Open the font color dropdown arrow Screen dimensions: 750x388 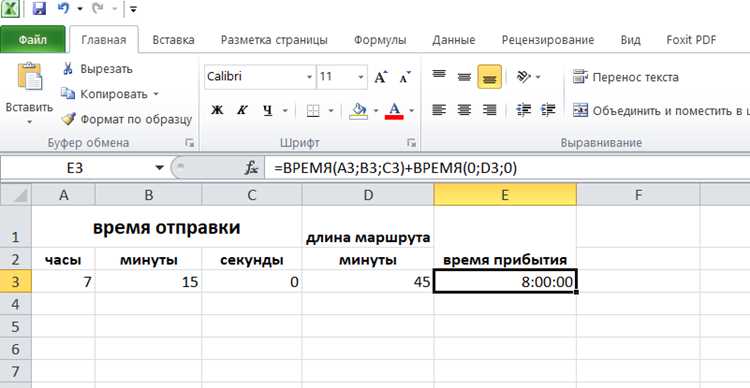[411, 111]
